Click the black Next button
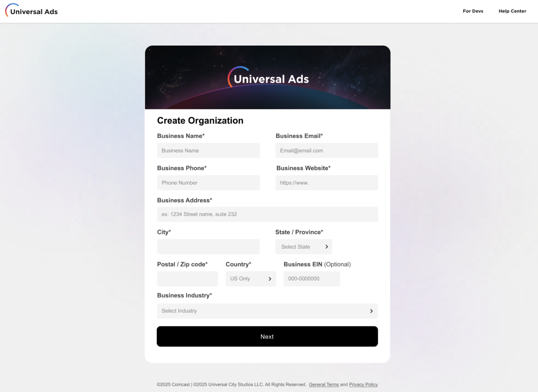 point(267,336)
